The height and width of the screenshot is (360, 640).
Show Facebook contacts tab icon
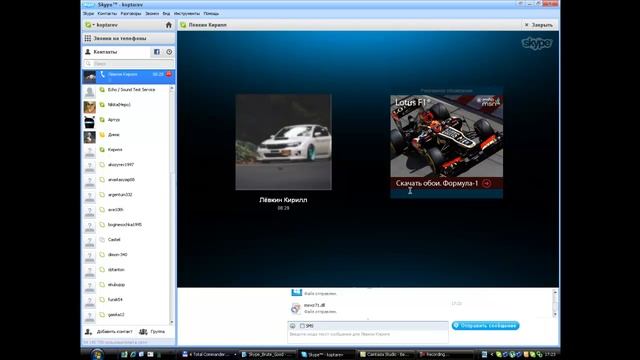pos(157,52)
